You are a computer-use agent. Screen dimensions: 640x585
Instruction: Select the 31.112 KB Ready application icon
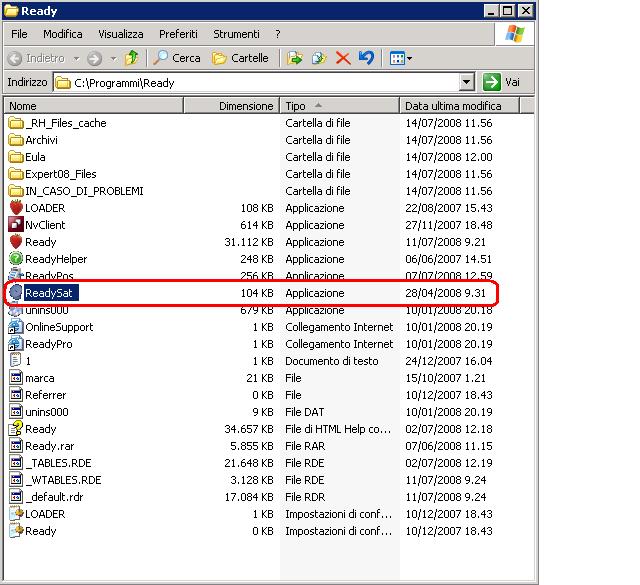pos(16,242)
